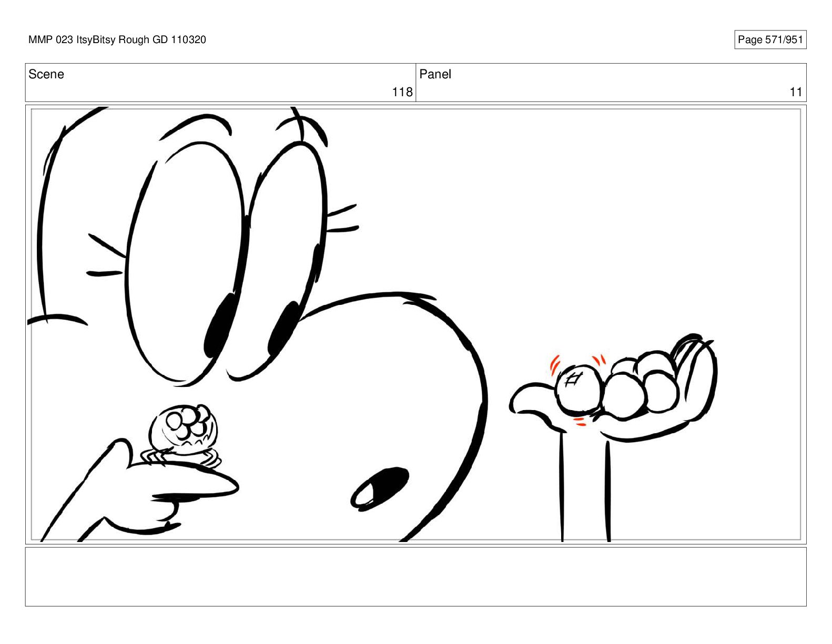
Task: Click the panel number '11'
Action: coord(796,93)
